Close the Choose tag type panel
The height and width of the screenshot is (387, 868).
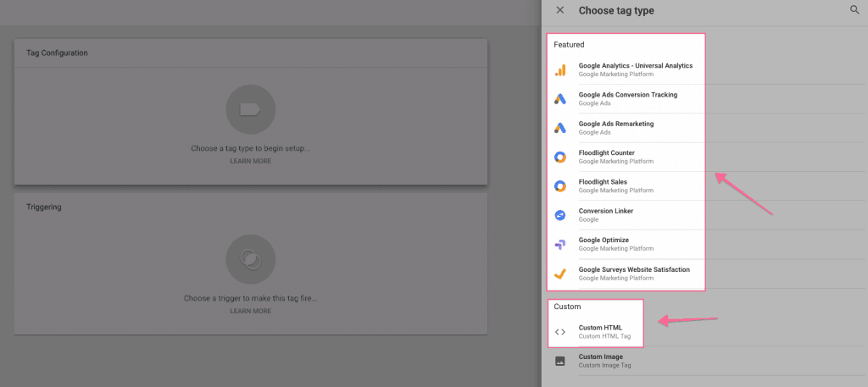pyautogui.click(x=559, y=10)
